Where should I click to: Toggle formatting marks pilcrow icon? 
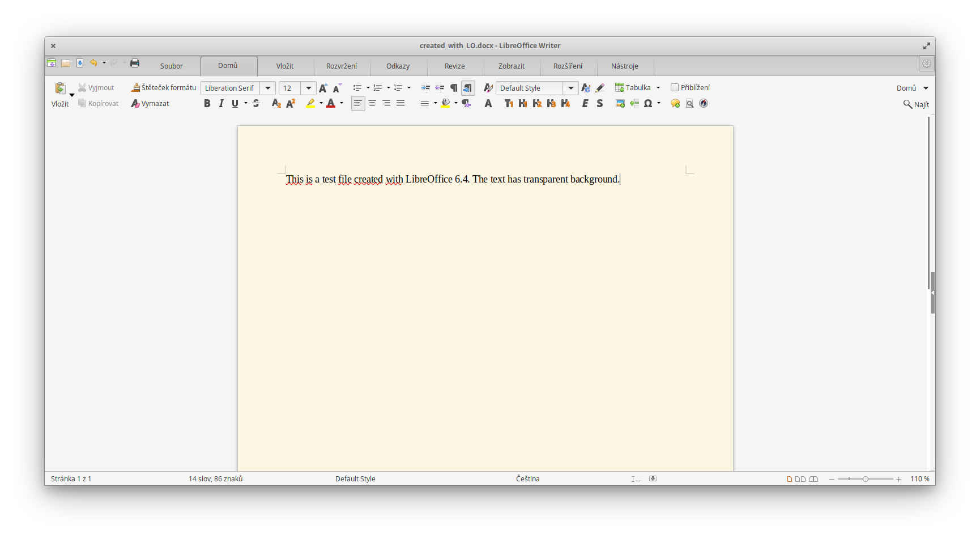[454, 88]
